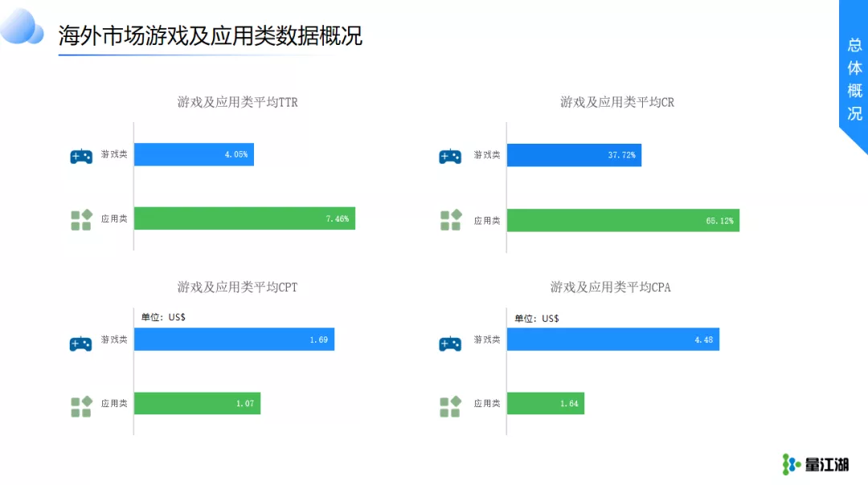Click the gamepad icon in CR chart
This screenshot has height=485, width=868.
(x=450, y=157)
